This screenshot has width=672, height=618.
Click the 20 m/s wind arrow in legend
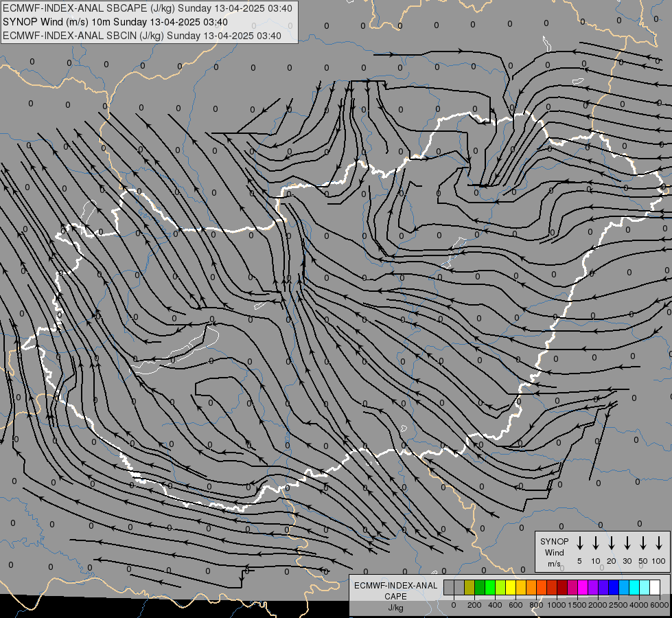pos(612,542)
